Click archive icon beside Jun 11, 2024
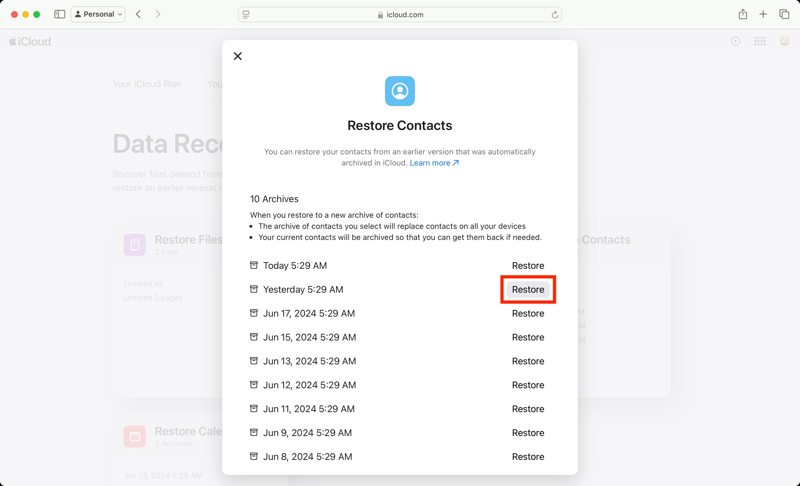This screenshot has width=800, height=486. [x=254, y=408]
